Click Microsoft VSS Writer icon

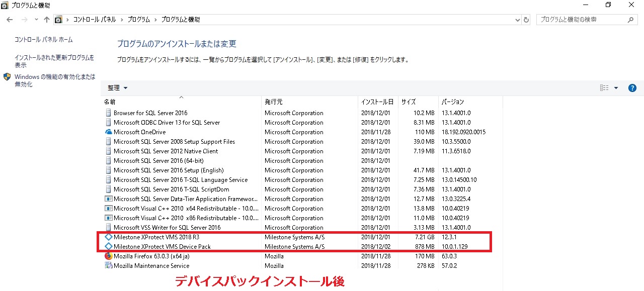(108, 228)
